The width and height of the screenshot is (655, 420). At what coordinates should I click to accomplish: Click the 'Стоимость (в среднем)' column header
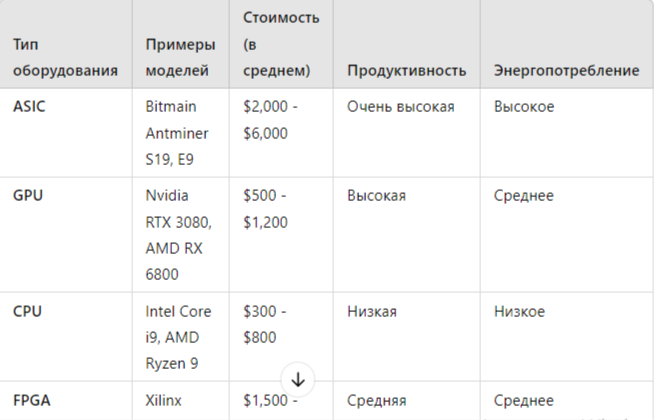(282, 44)
